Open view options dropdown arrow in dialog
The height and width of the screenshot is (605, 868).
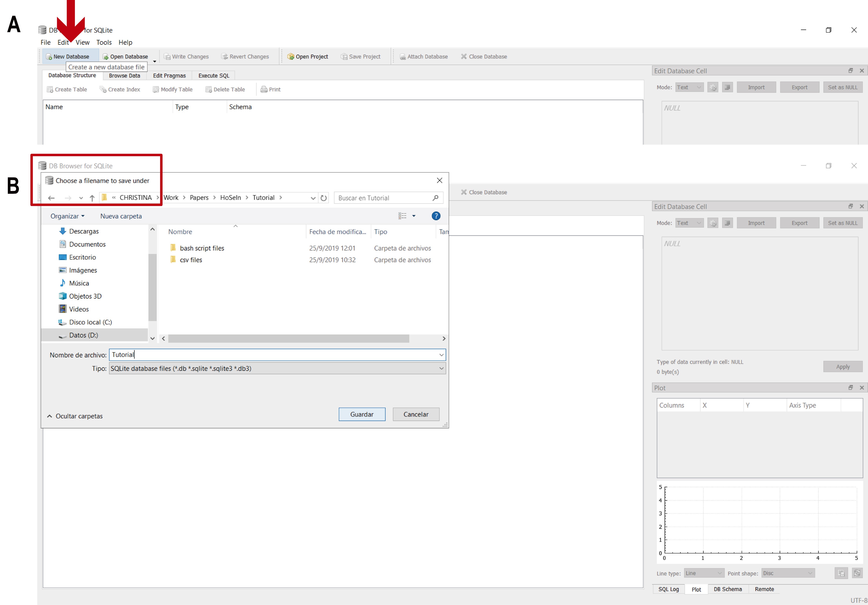pyautogui.click(x=414, y=216)
